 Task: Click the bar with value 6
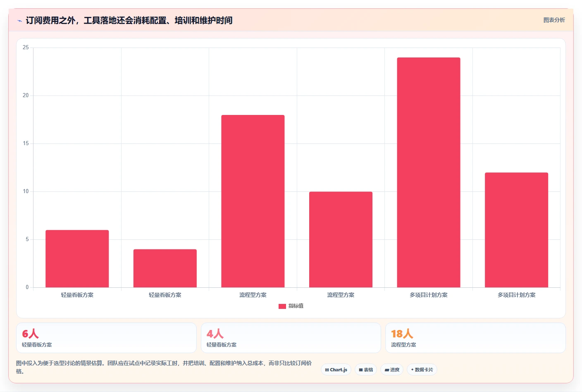[77, 259]
